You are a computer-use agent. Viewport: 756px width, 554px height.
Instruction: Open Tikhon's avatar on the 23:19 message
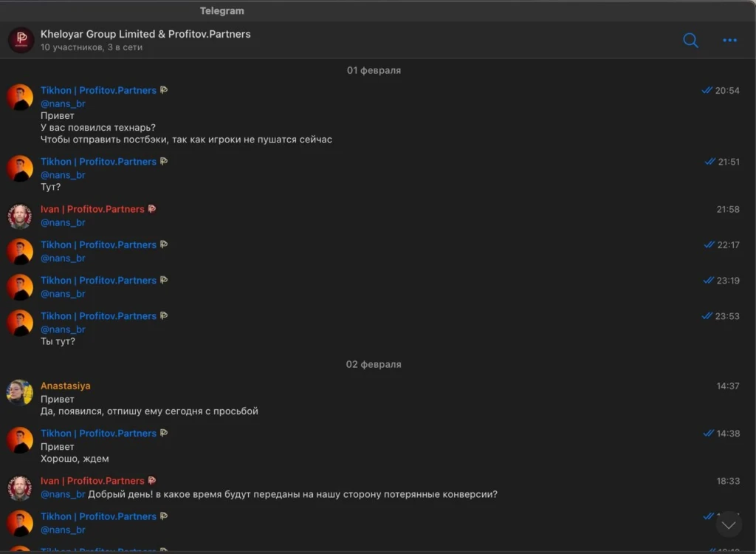pyautogui.click(x=20, y=287)
